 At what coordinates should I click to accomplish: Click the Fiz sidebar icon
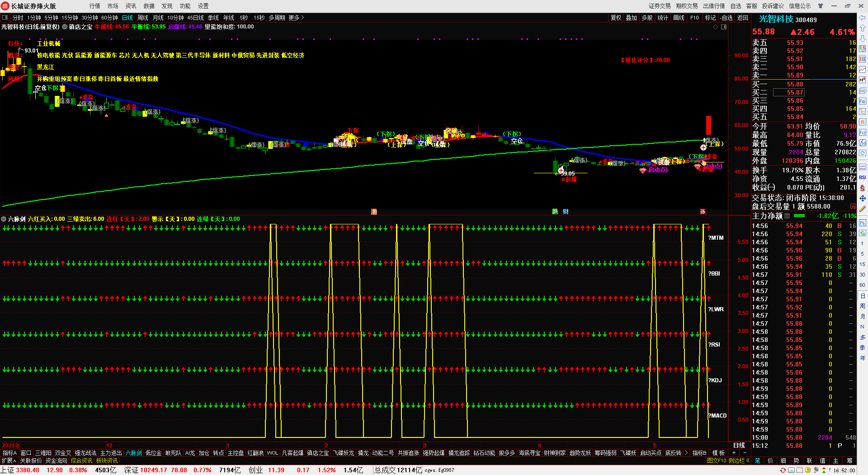[x=863, y=133]
